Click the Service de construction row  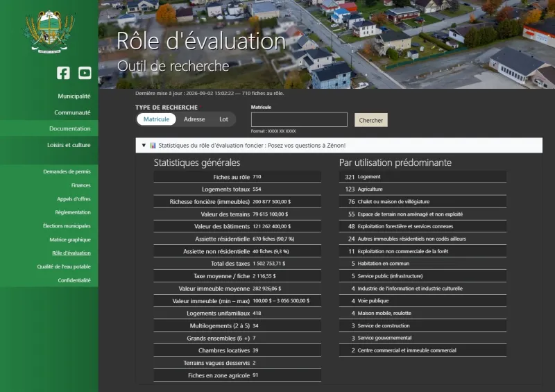[x=422, y=325]
